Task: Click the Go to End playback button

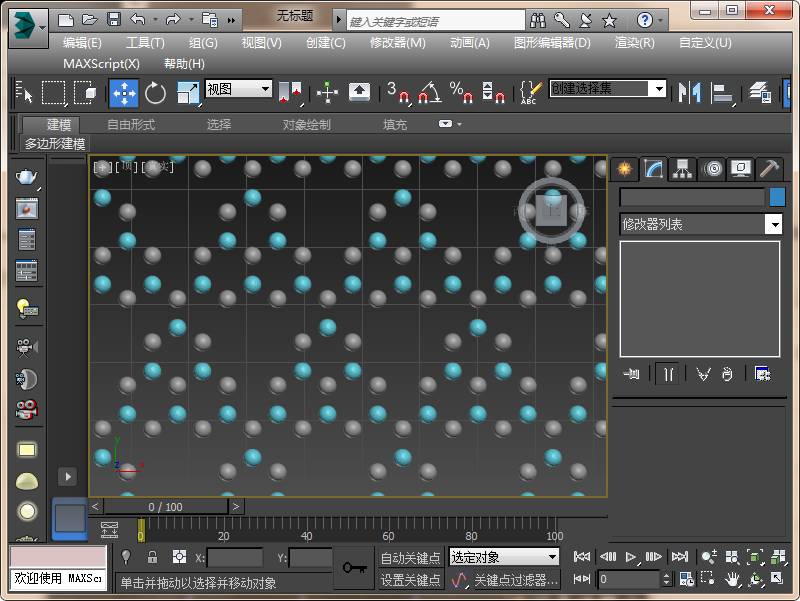Action: [680, 557]
